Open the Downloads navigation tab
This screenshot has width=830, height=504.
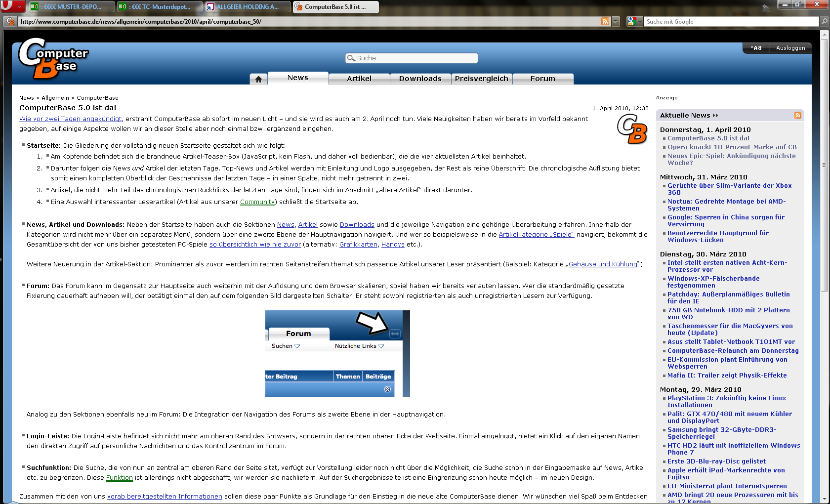click(420, 79)
